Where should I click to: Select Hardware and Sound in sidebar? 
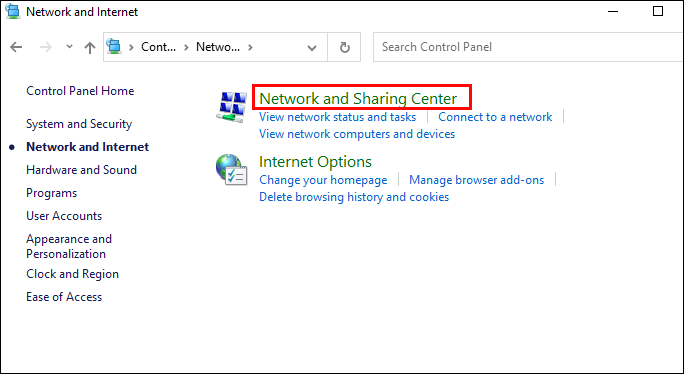click(x=82, y=170)
